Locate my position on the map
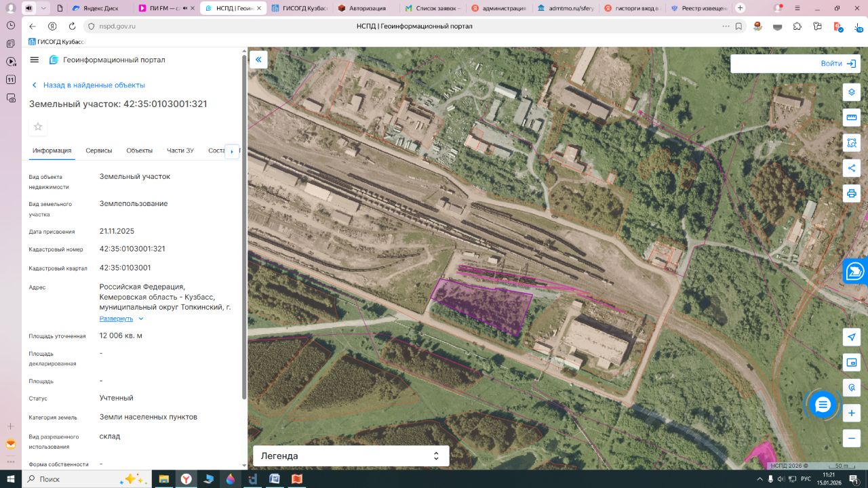Viewport: 868px width, 488px height. 852,338
